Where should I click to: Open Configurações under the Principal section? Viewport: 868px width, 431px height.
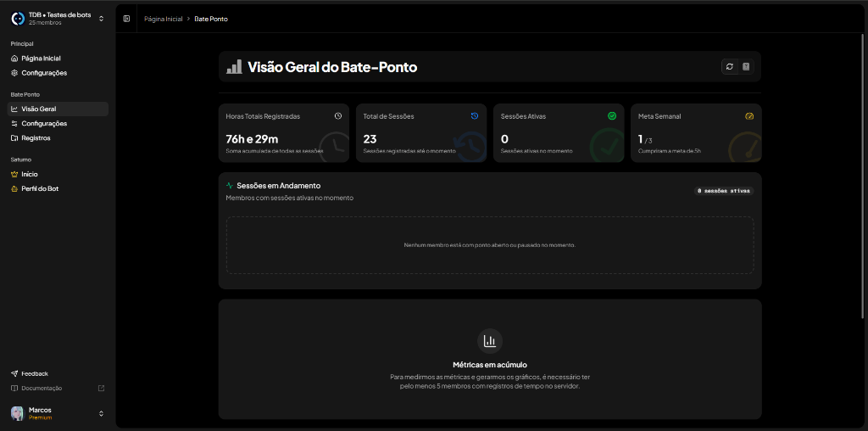(58, 73)
